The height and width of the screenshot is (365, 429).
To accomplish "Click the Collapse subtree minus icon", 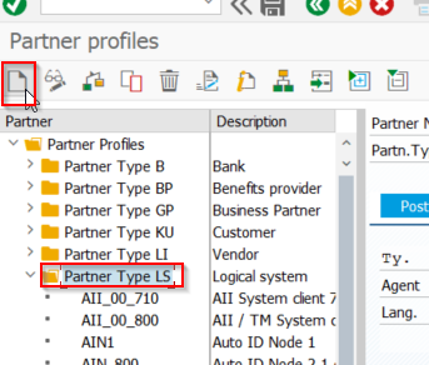I will coord(397,80).
